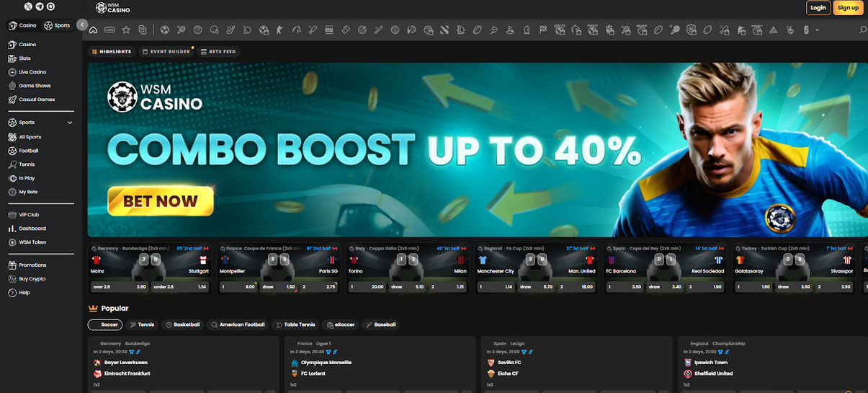The height and width of the screenshot is (393, 868).
Task: Open the LIVE events icon
Action: (x=109, y=30)
